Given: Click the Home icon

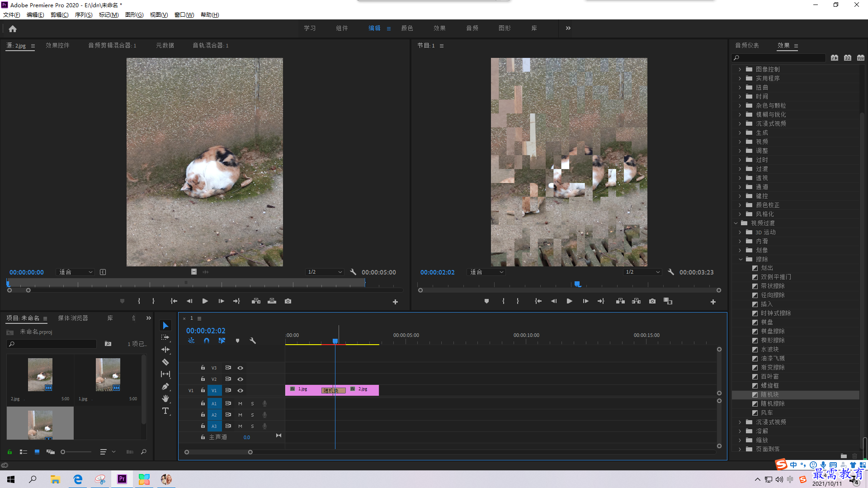Looking at the screenshot, I should point(13,28).
